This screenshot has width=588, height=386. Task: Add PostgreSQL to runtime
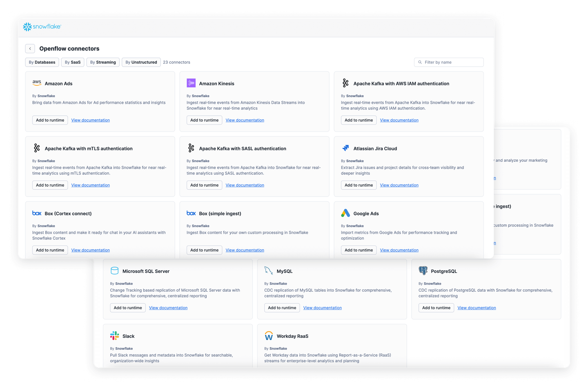click(x=437, y=308)
